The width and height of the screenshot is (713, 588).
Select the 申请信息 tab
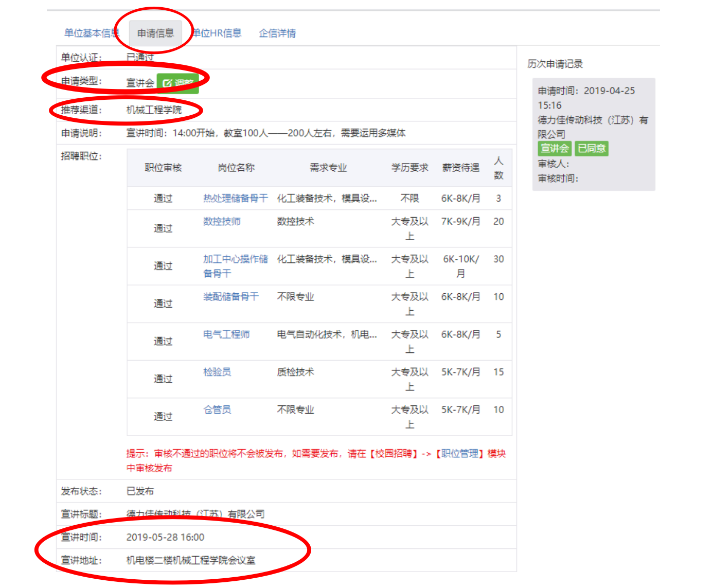pos(155,33)
